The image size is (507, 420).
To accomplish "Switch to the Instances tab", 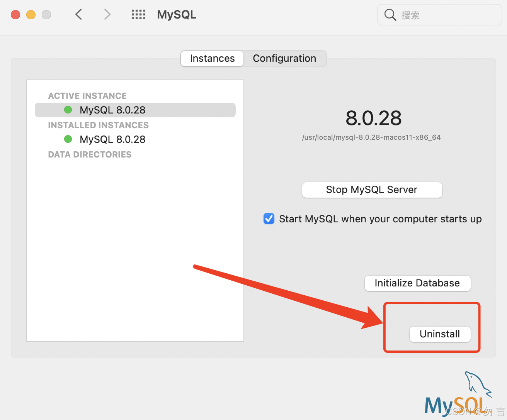I will pyautogui.click(x=212, y=59).
